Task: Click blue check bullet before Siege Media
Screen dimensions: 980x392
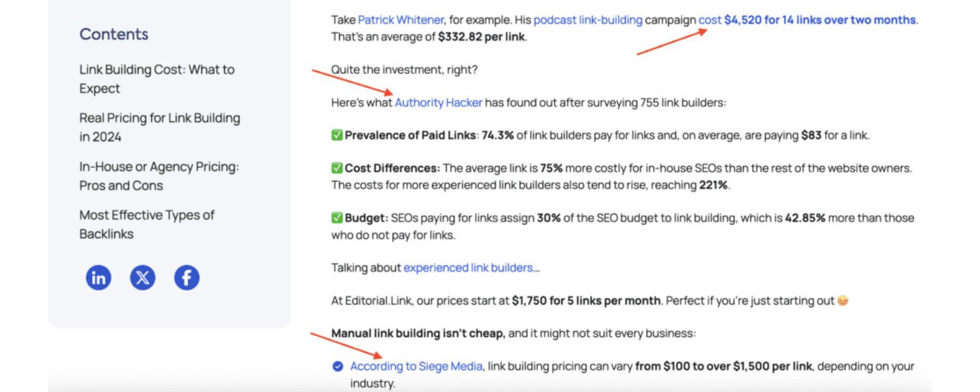Action: click(x=338, y=367)
